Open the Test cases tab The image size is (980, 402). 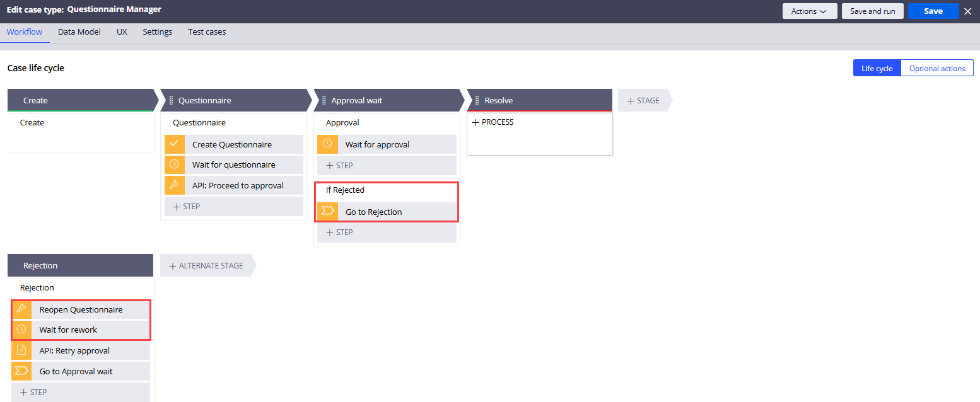coord(207,32)
